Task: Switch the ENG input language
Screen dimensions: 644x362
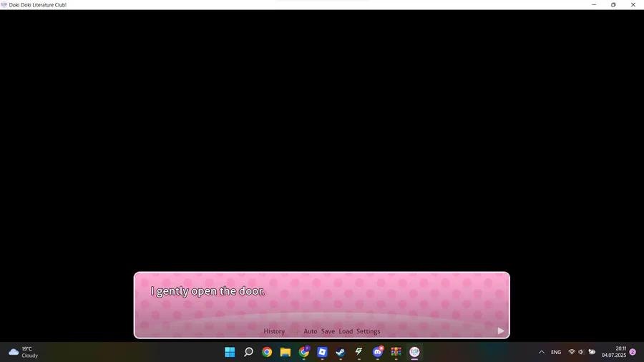Action: [556, 352]
